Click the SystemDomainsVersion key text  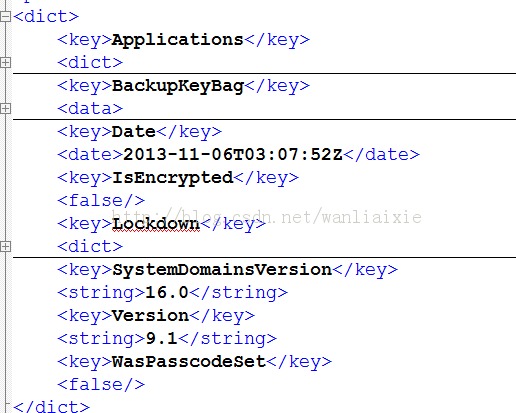click(x=222, y=270)
